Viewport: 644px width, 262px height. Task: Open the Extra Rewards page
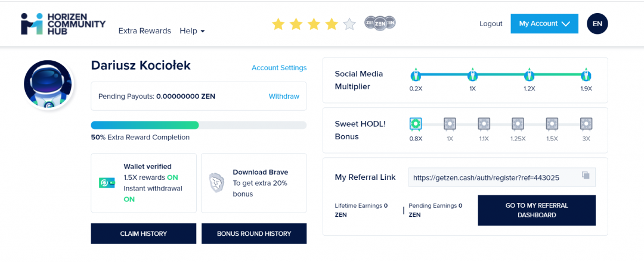(145, 31)
